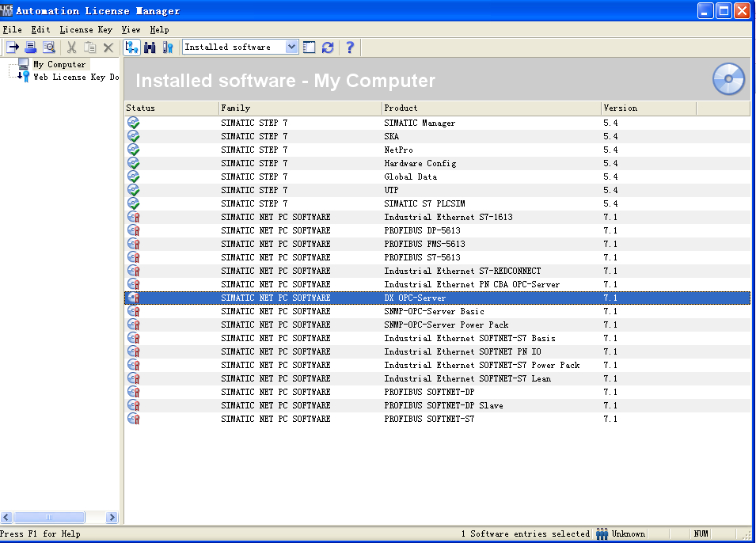
Task: Click the column settings icon beside dropdown
Action: [310, 47]
